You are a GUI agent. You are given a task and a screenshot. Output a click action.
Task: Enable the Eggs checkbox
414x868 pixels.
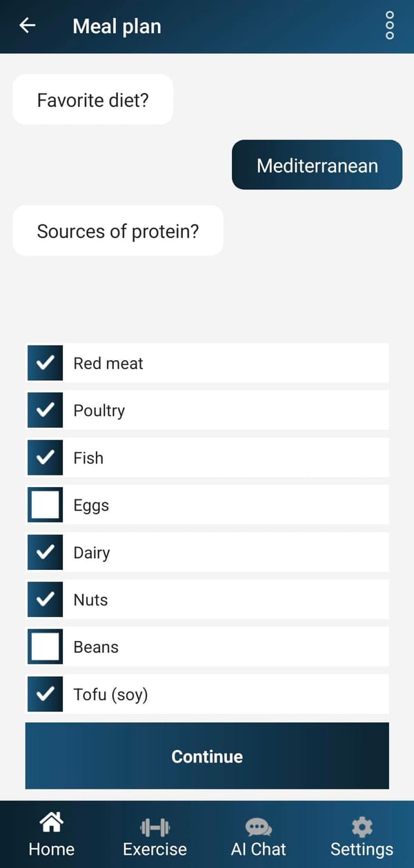44,504
